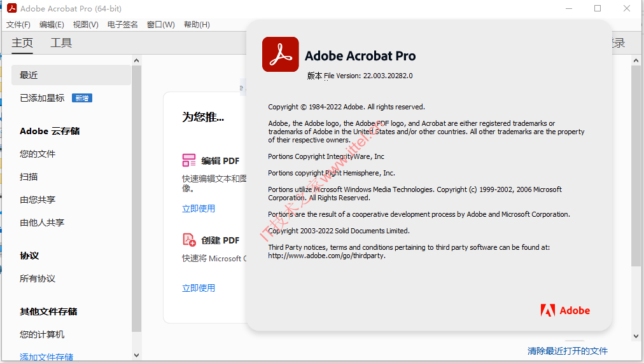Open 扫描 in the sidebar
This screenshot has width=644, height=363.
point(29,177)
